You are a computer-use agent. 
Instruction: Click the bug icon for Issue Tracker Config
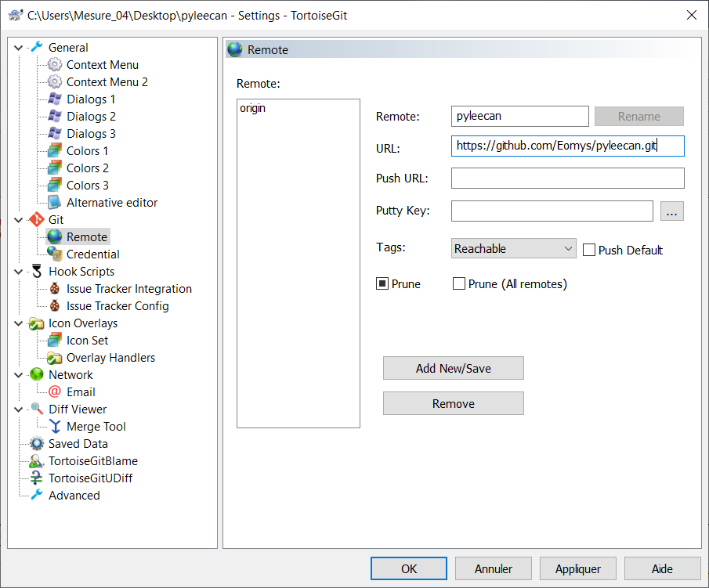(x=55, y=305)
